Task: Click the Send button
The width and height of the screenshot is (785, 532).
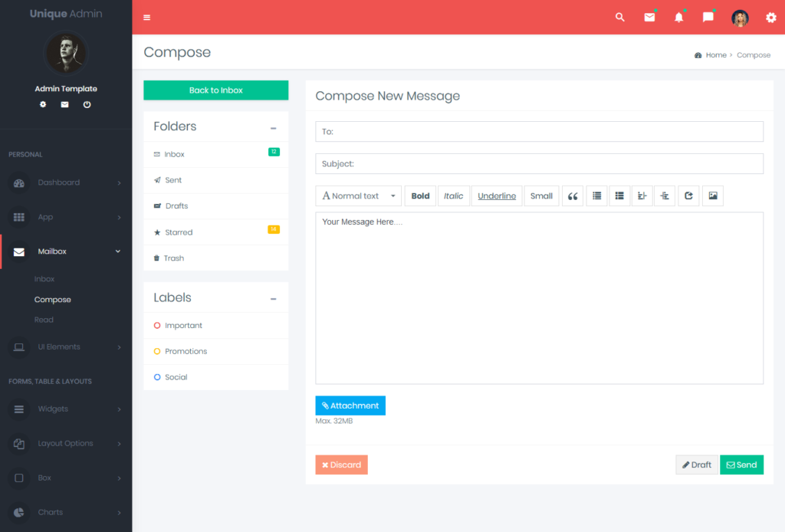Action: coord(741,465)
